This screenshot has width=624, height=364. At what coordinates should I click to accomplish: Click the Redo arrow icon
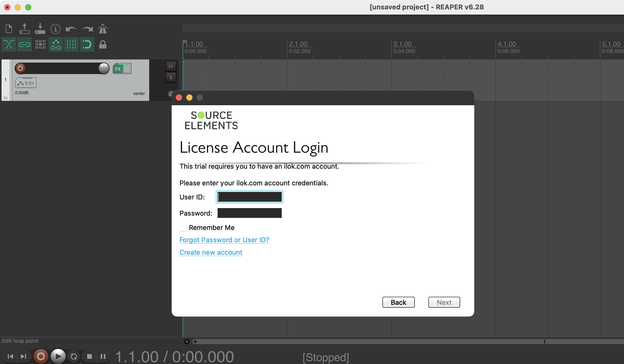click(x=87, y=29)
